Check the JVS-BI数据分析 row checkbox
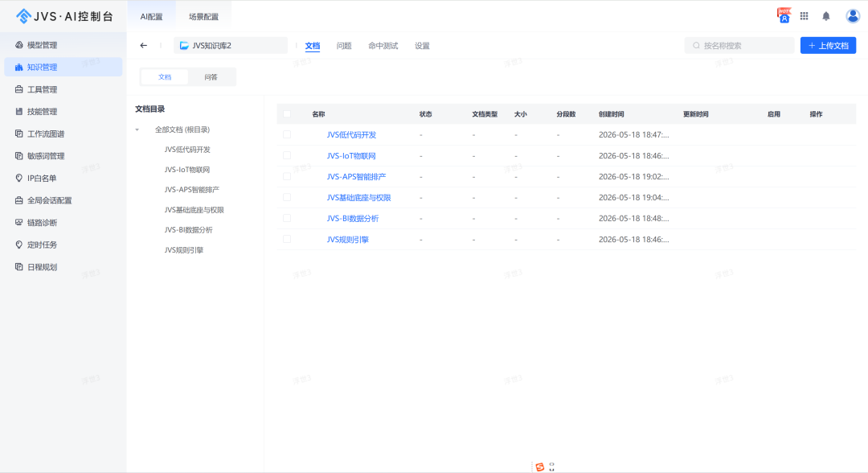 pos(287,218)
